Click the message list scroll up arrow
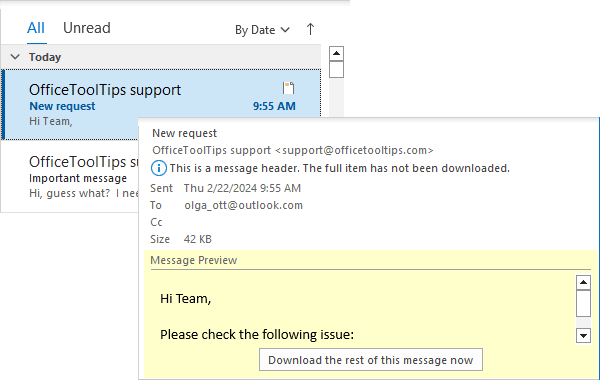 pos(336,54)
